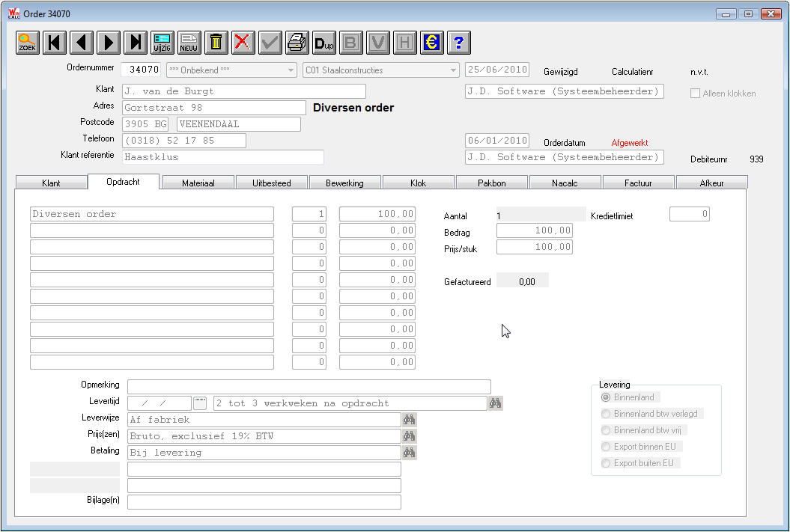
Task: Open the Uitbesteed tab
Action: click(272, 183)
